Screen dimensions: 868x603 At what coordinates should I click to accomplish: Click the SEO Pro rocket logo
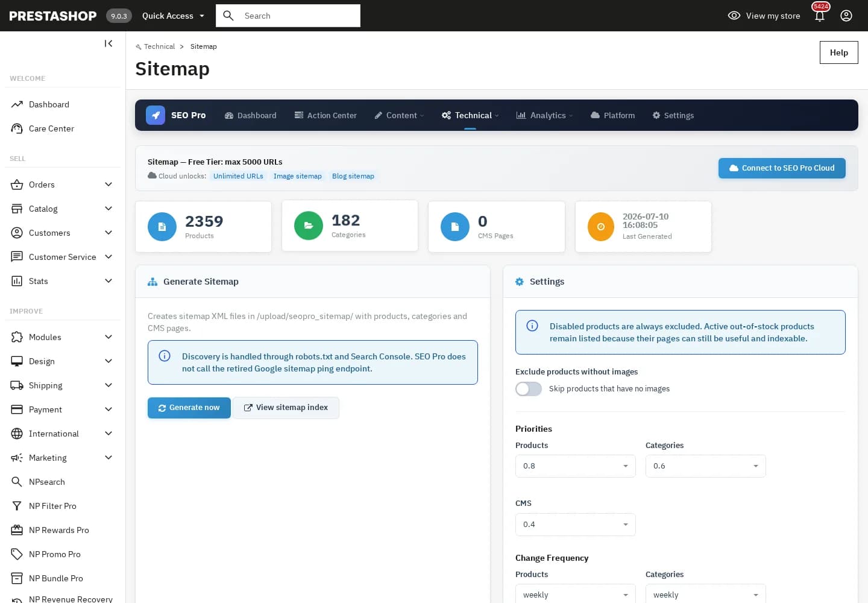click(156, 115)
